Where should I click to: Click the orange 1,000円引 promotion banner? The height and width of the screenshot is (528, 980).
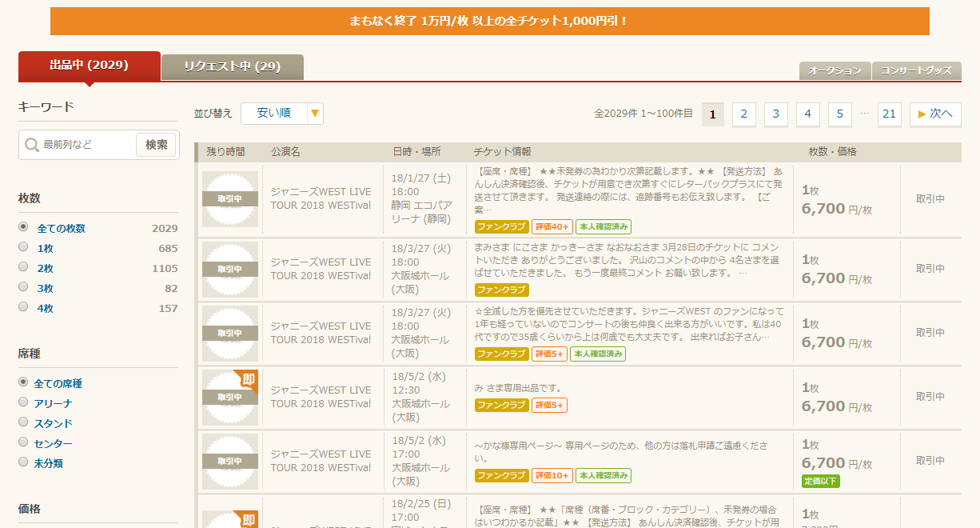[x=489, y=22]
